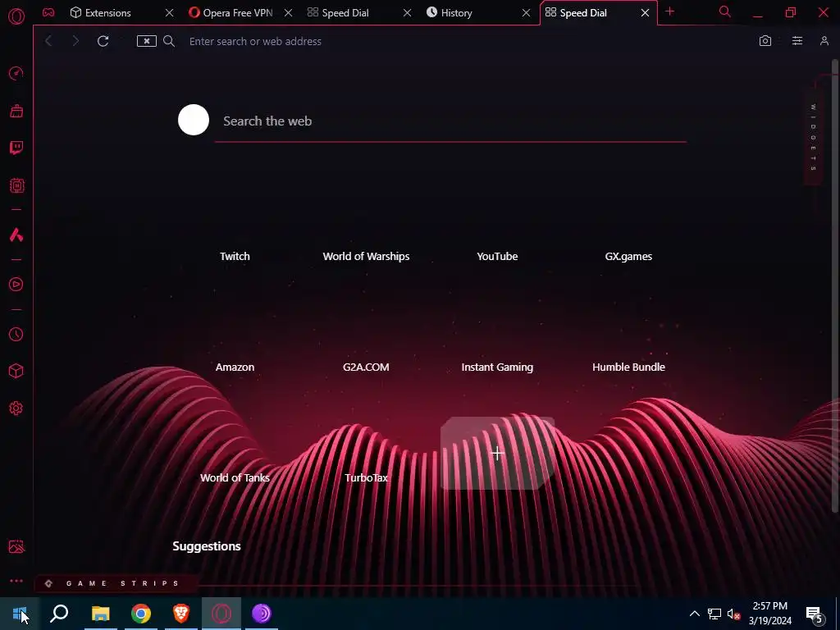The height and width of the screenshot is (630, 840).
Task: Click the clear/close tabs icon beside the search icon
Action: 146,41
